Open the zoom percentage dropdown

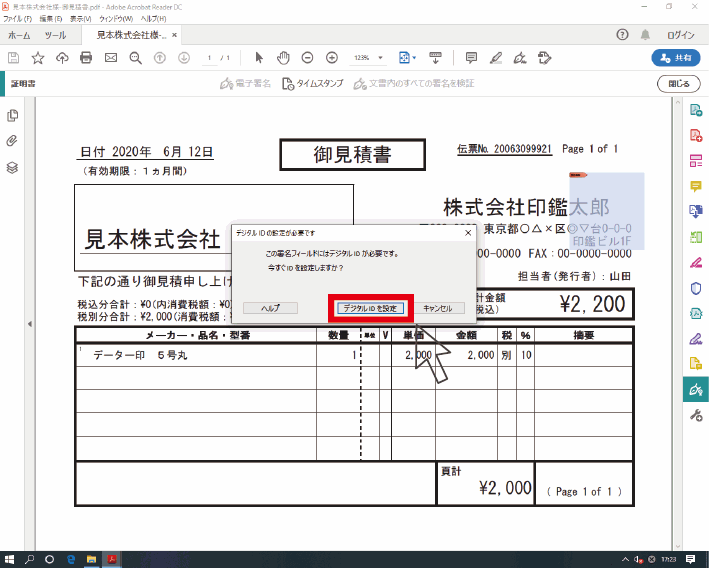point(380,58)
